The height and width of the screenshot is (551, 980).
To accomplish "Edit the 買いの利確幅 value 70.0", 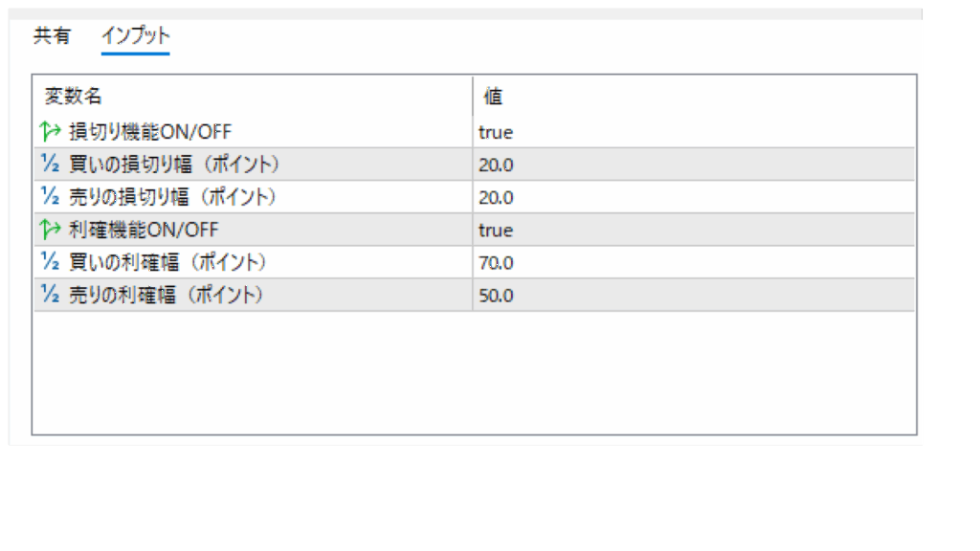I will click(496, 263).
